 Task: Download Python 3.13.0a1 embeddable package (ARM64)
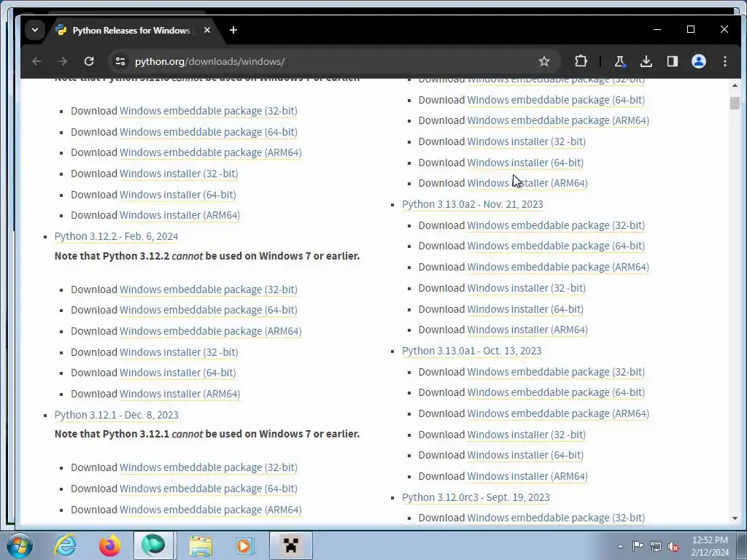tap(558, 413)
